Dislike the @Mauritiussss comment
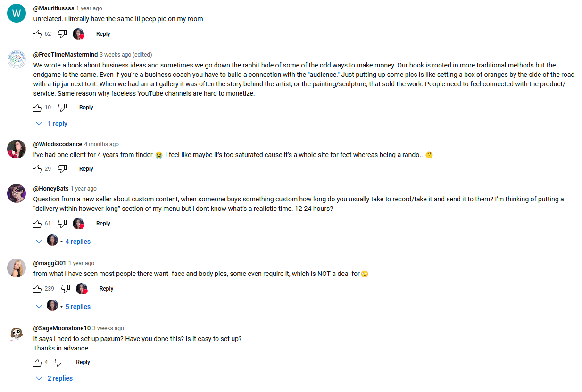Viewport: 582px width, 392px height. (x=62, y=34)
